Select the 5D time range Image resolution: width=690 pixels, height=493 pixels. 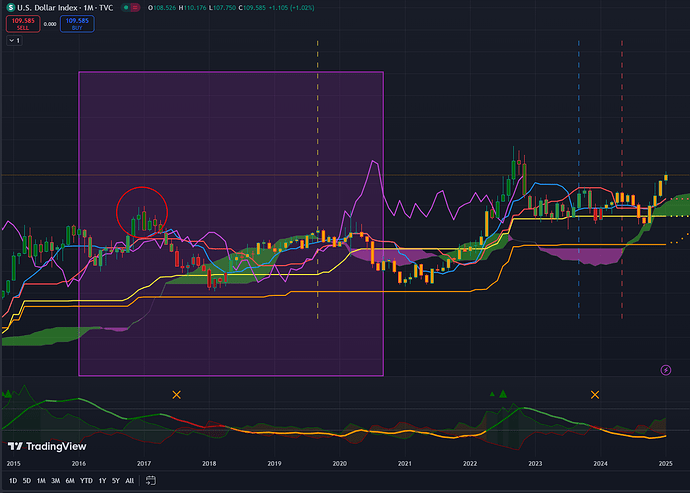click(x=27, y=481)
